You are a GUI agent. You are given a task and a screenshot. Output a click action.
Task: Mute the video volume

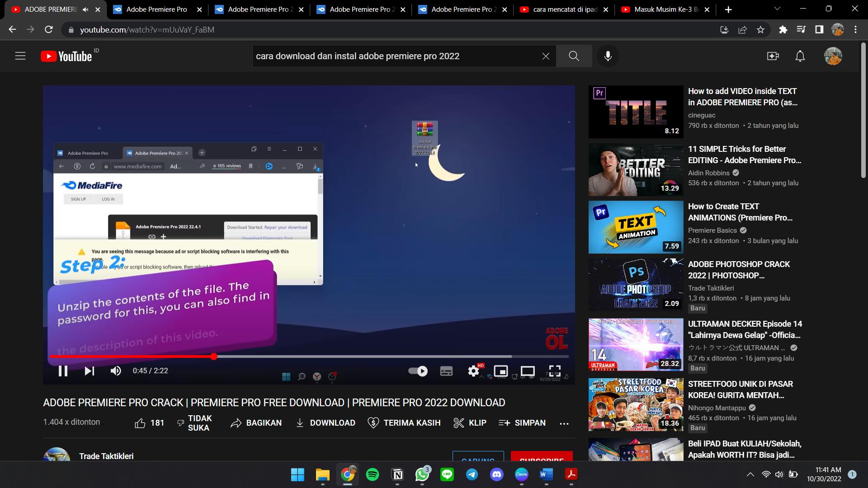[x=116, y=371]
